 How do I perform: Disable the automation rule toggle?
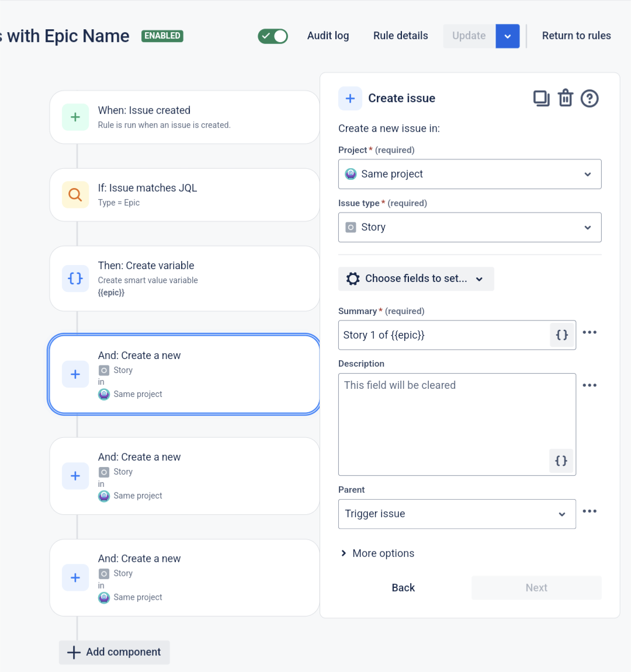(x=273, y=36)
